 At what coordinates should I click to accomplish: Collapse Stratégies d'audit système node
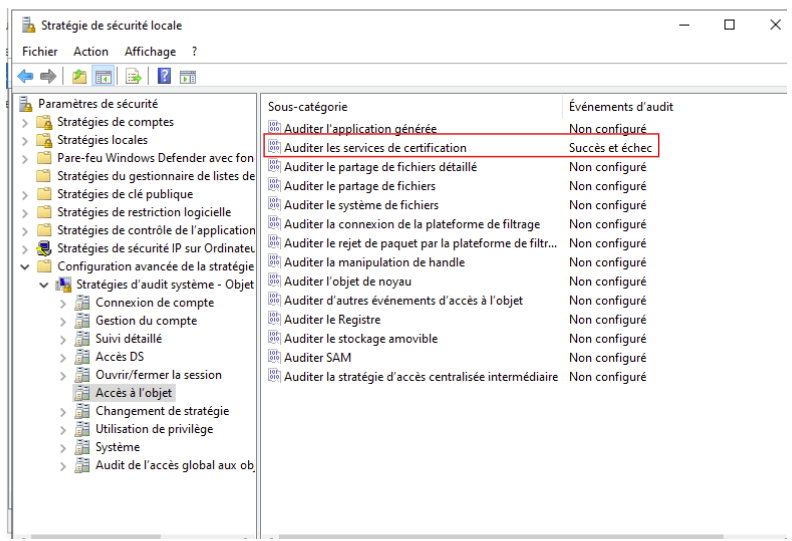pyautogui.click(x=44, y=285)
